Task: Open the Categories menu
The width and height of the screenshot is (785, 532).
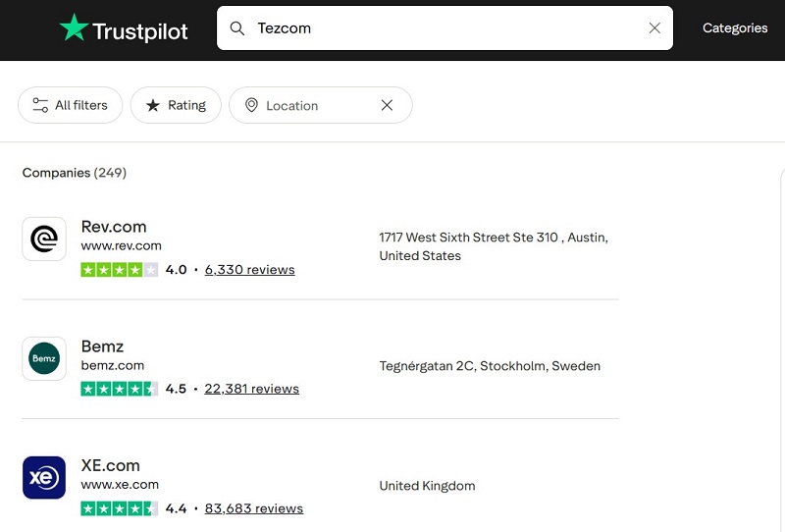Action: click(734, 28)
